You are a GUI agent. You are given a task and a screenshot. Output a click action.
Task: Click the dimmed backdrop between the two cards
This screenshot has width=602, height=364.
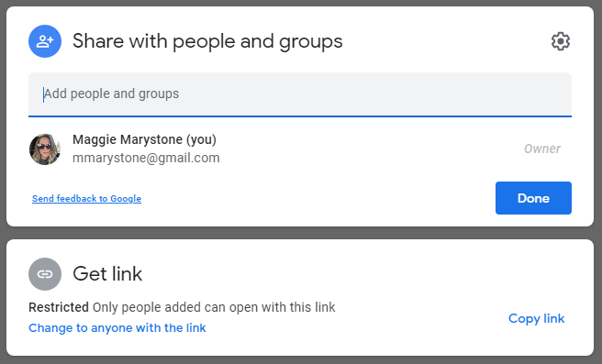pos(300,233)
